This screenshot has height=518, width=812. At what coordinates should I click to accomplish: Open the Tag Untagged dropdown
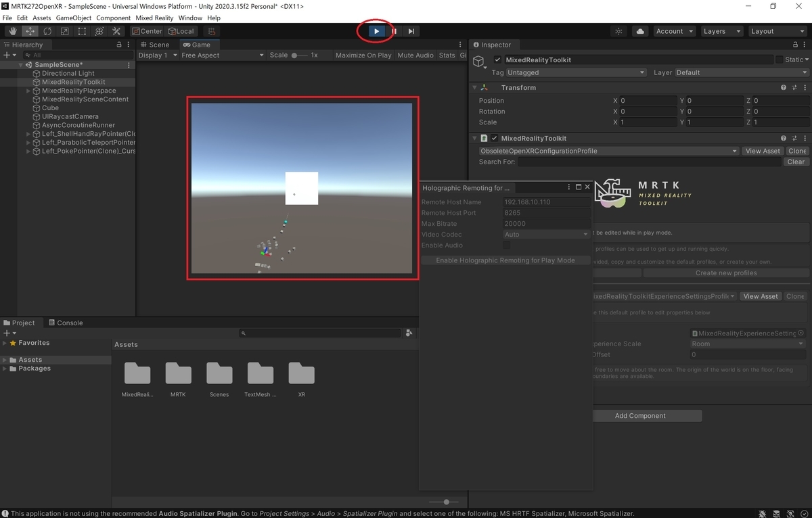[576, 72]
